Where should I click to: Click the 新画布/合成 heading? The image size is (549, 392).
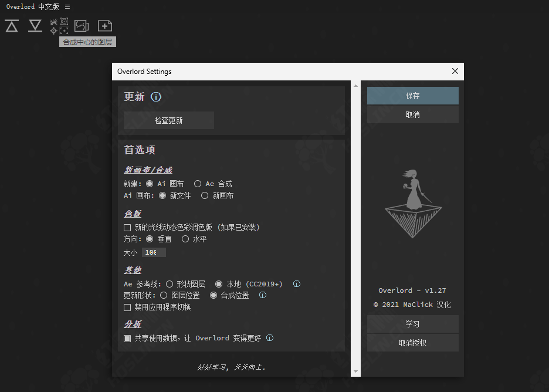coord(148,170)
